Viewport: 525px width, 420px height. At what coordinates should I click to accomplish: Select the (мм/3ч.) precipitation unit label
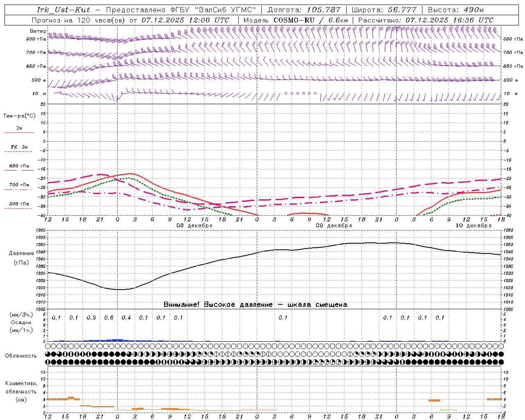[x=21, y=315]
